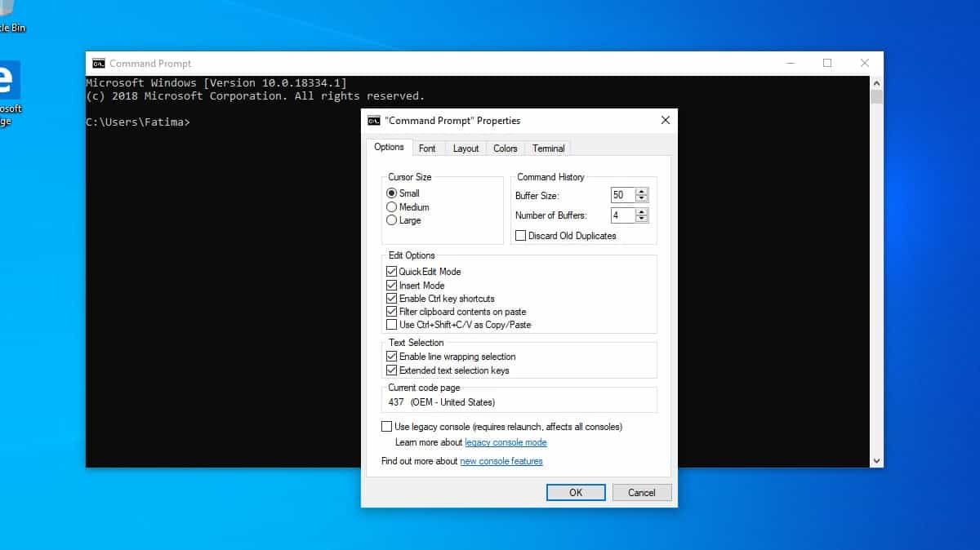
Task: Click the Command Prompt window title icon
Action: pyautogui.click(x=98, y=64)
